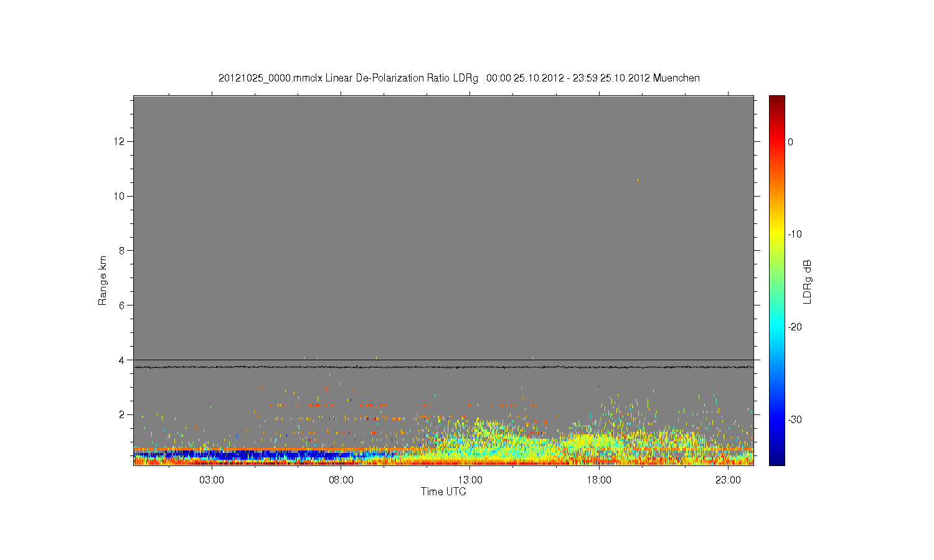Click the range tick label 10
The image size is (934, 560).
coord(120,196)
